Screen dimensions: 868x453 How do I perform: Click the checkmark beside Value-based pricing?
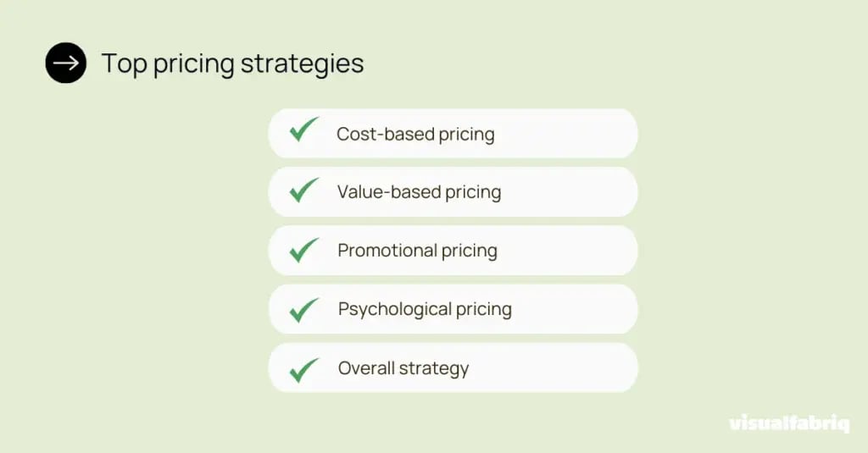304,190
